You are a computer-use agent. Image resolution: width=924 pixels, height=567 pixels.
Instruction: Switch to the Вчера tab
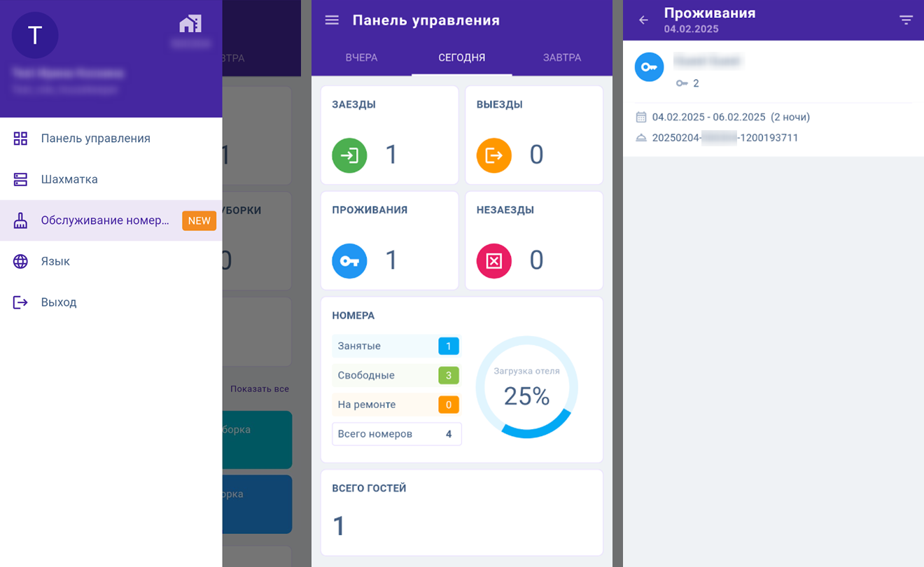click(x=361, y=57)
